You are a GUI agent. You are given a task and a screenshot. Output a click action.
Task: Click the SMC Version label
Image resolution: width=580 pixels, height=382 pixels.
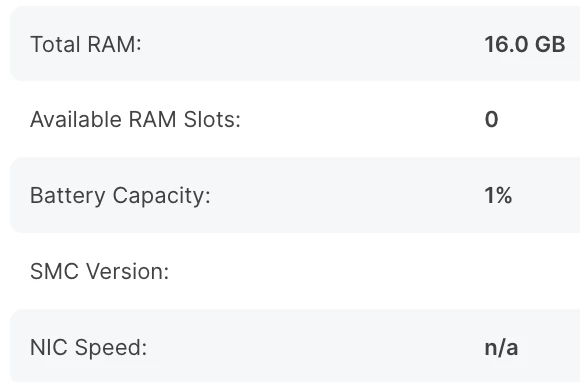(100, 271)
